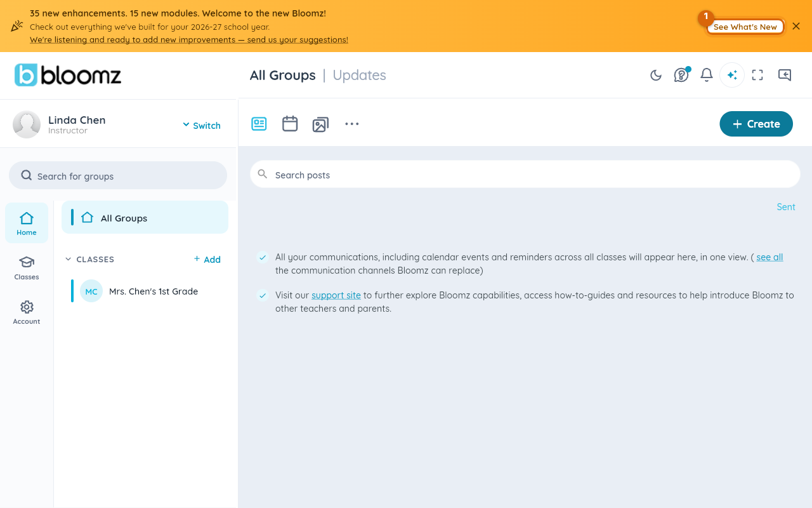This screenshot has height=508, width=812.
Task: Click the party popper icon in the banner
Action: pyautogui.click(x=16, y=26)
